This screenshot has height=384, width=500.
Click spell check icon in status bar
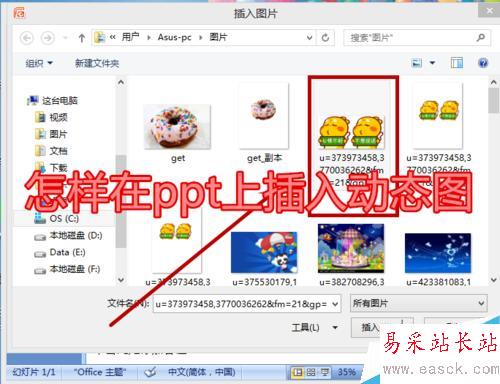[150, 372]
